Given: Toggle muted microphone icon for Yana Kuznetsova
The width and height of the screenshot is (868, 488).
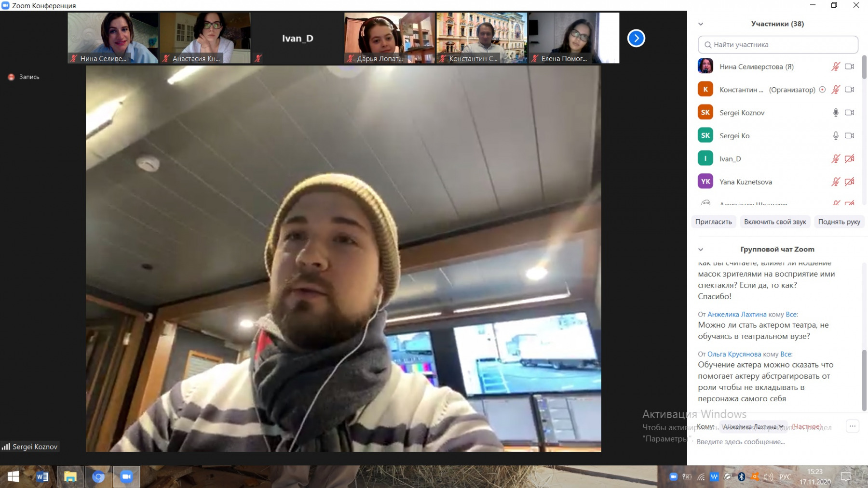Looking at the screenshot, I should (x=836, y=182).
